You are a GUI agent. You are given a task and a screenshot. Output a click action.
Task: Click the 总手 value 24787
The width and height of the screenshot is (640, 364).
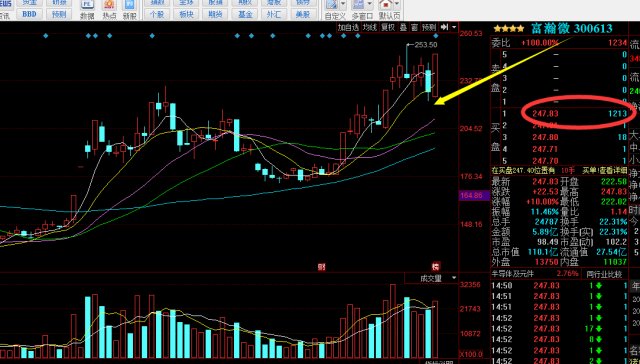547,222
